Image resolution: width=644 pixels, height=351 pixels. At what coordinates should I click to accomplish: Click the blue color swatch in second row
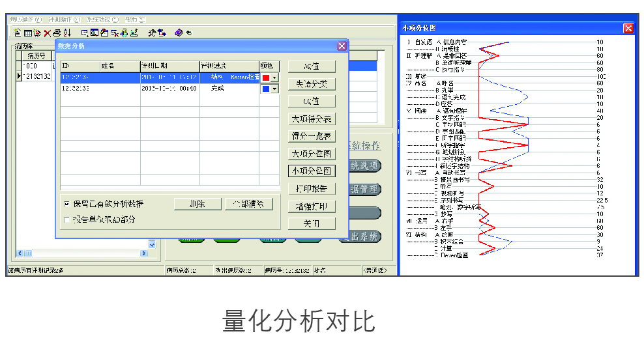click(266, 89)
